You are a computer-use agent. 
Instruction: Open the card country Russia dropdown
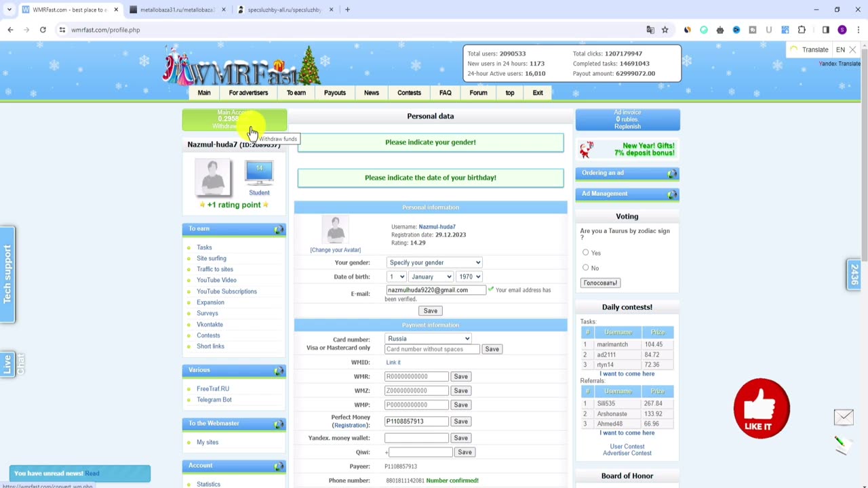pos(428,338)
